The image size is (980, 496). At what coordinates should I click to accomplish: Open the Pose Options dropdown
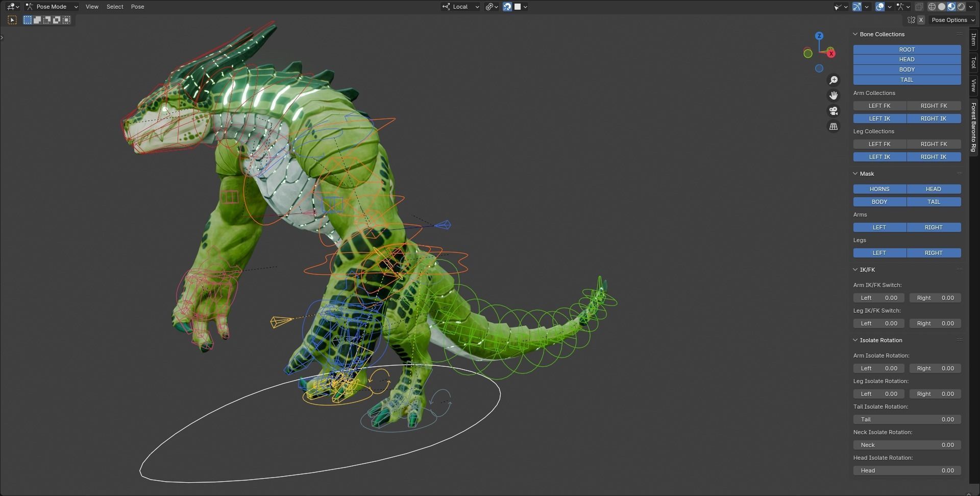click(953, 20)
